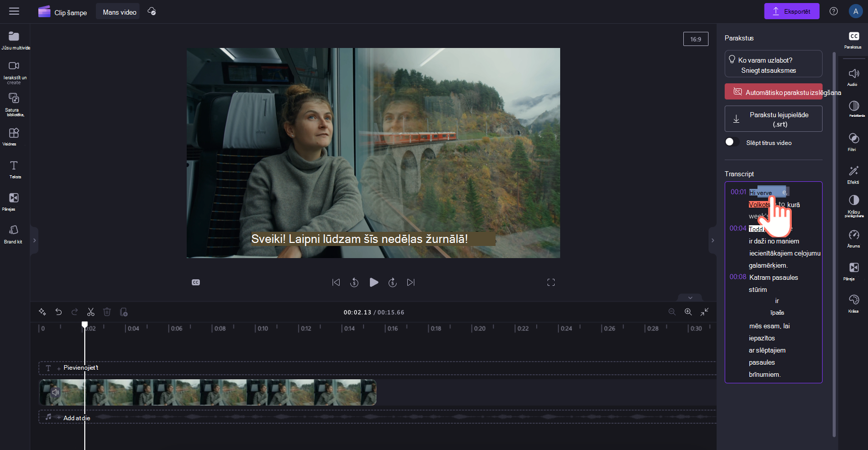Open the Krāsa color tab
Viewport: 868px width, 450px height.
point(853,304)
